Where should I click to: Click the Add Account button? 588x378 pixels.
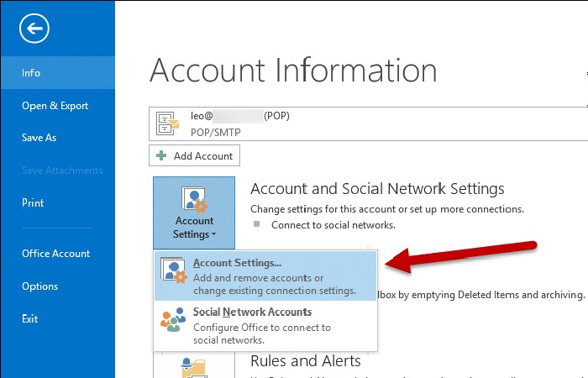(x=194, y=155)
